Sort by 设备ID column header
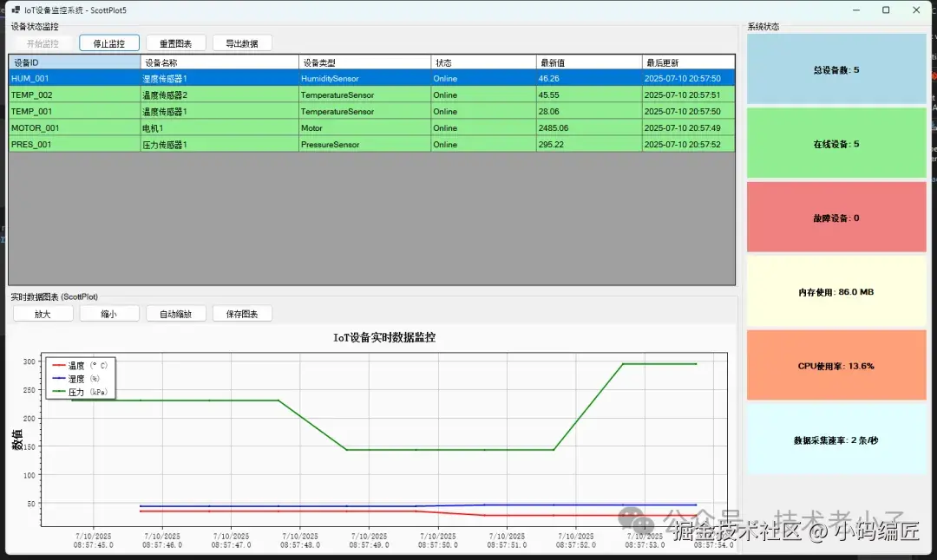This screenshot has height=560, width=937. click(x=75, y=62)
